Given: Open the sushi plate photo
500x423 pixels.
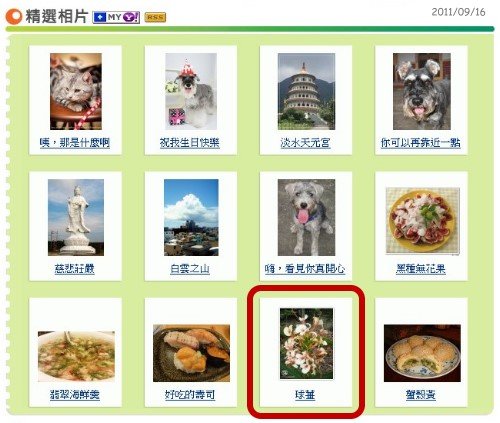Looking at the screenshot, I should 191,353.
